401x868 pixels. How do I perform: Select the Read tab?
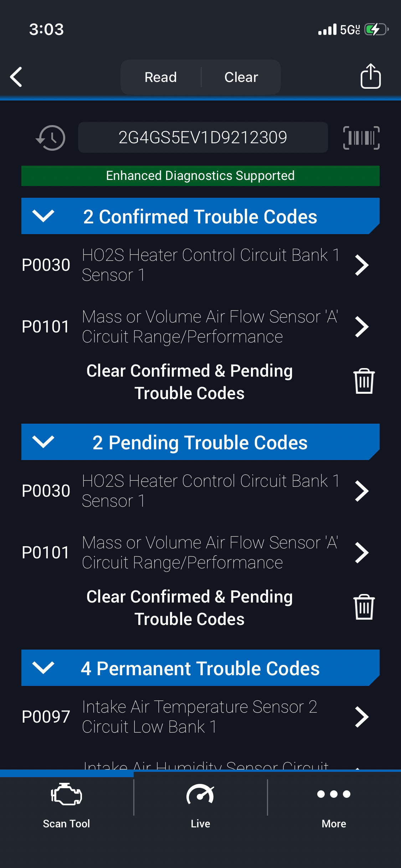[161, 77]
